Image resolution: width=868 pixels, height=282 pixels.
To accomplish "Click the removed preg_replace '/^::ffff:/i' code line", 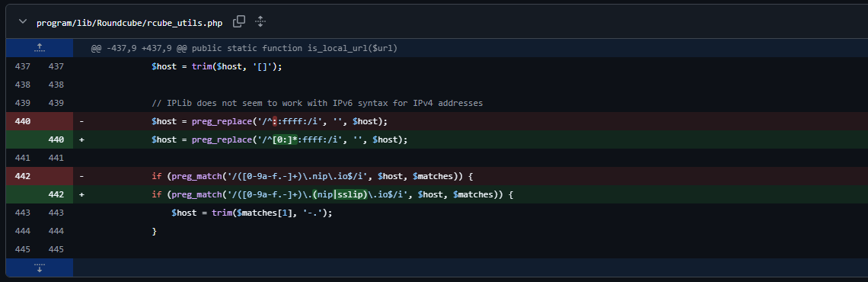I will [x=270, y=121].
